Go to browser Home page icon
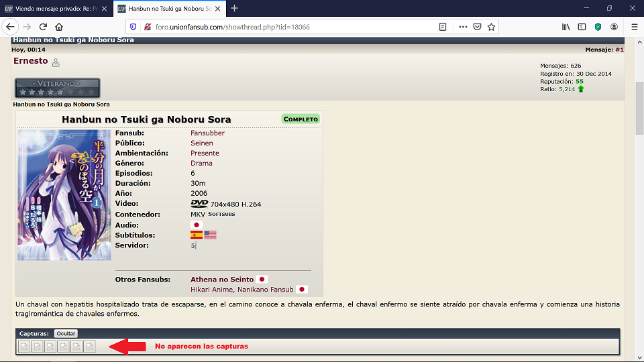The height and width of the screenshot is (362, 644). coord(59,27)
